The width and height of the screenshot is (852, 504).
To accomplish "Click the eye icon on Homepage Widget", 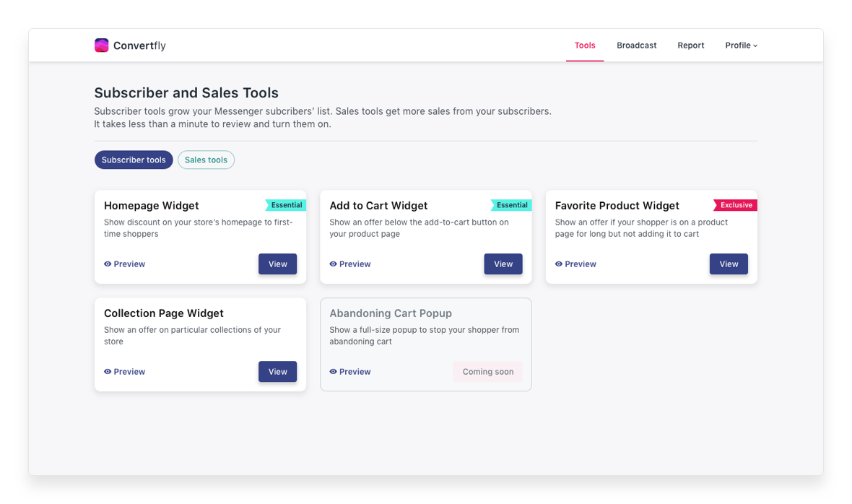I will [x=108, y=264].
